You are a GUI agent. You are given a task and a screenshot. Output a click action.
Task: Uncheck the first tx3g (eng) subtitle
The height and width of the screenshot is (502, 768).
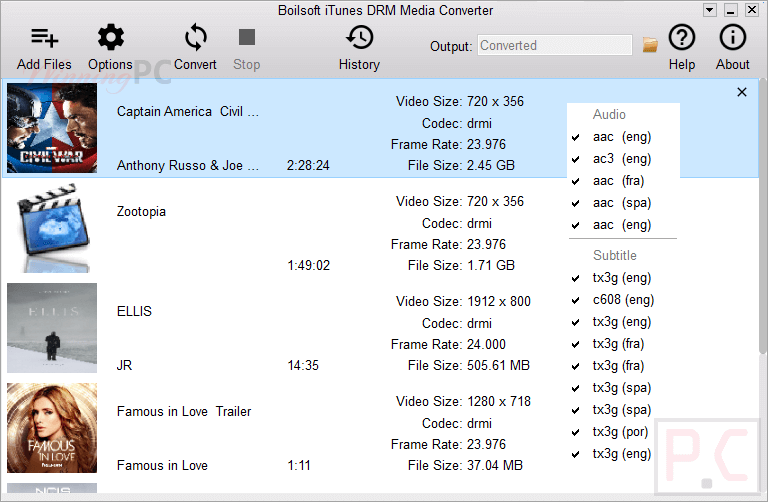[576, 279]
